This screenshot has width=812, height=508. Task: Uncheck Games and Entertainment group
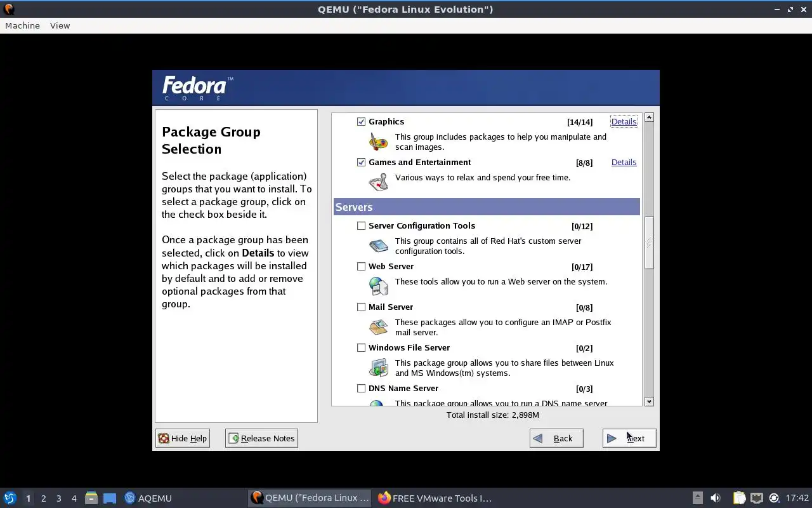coord(362,163)
